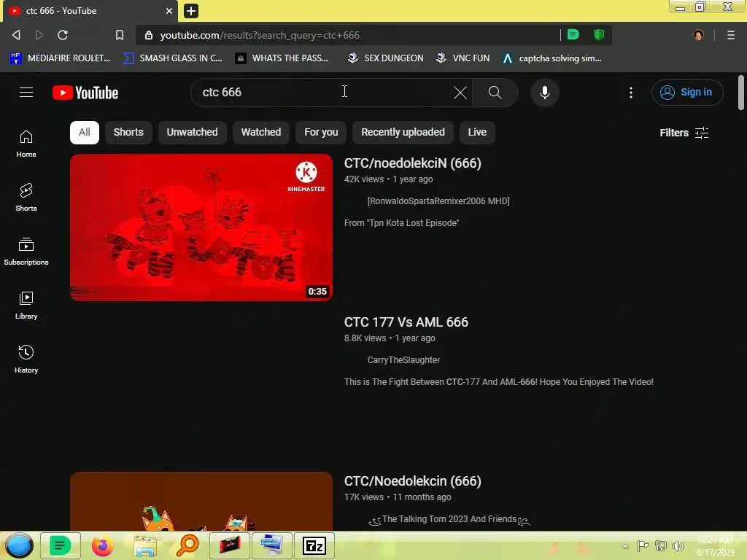Click the volume speaker tray icon

[x=678, y=545]
